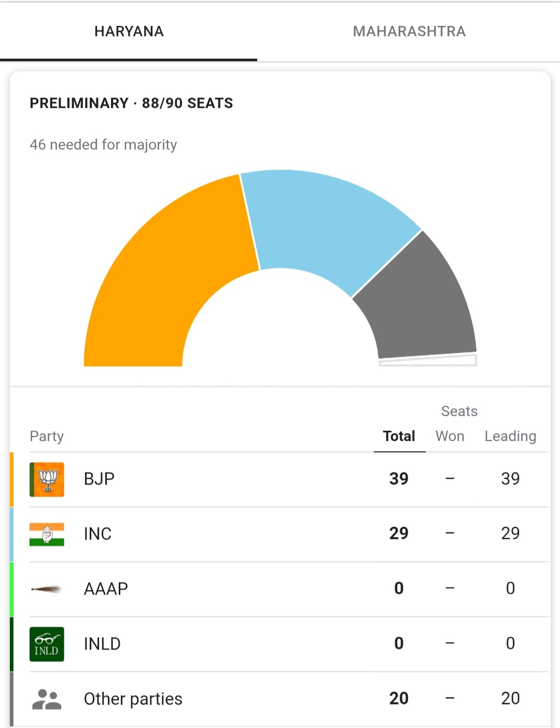560x728 pixels.
Task: Sort by Total seats column
Action: (x=399, y=436)
